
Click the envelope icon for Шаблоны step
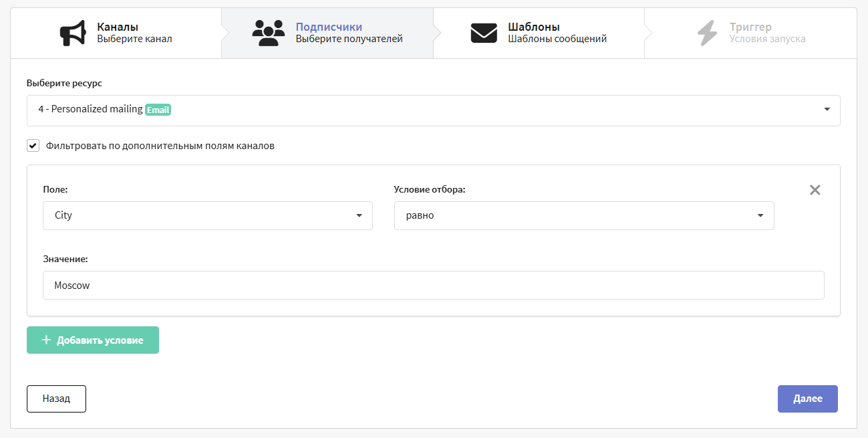(484, 33)
